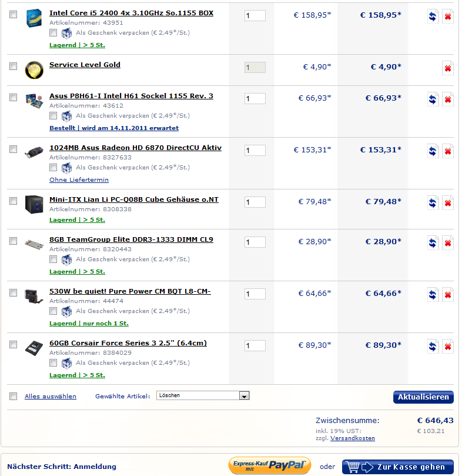This screenshot has height=476, width=462.
Task: Remove Service Level Gold with red X icon
Action: click(447, 68)
